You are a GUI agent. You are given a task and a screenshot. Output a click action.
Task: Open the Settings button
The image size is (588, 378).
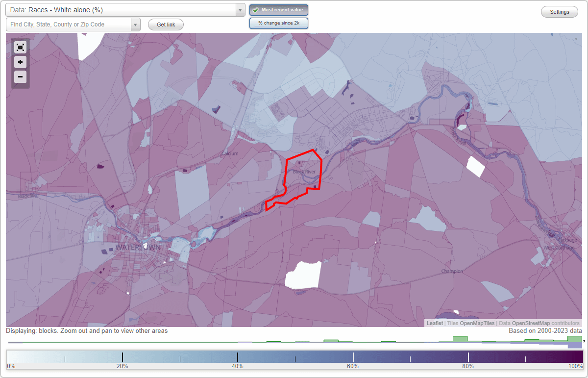coord(560,12)
